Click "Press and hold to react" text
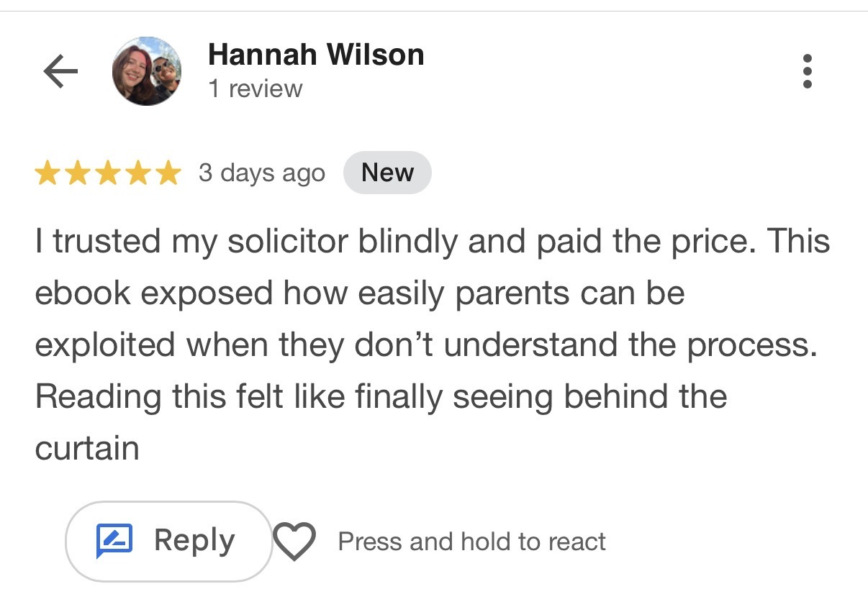 coord(472,542)
